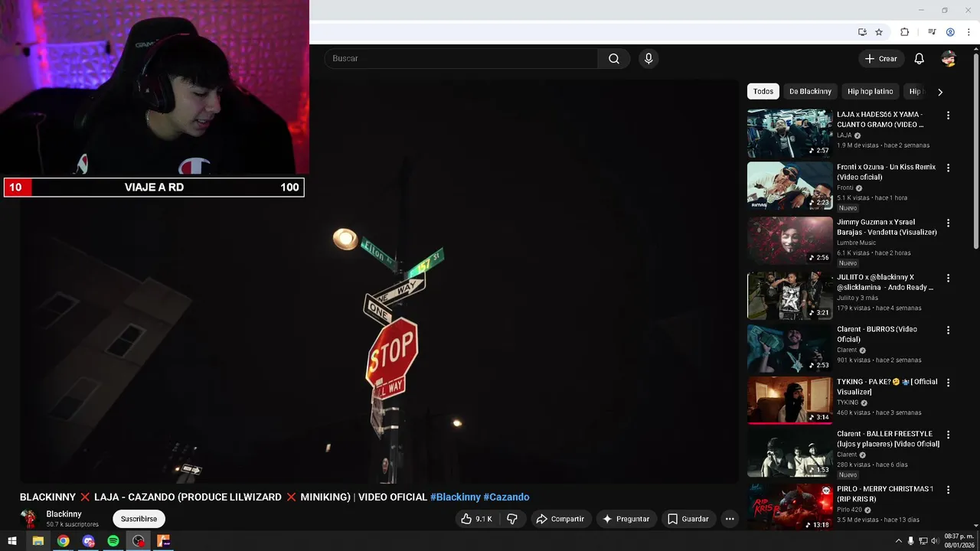Viewport: 980px width, 551px height.
Task: Subscribe to Blackinny with Suscribirse button
Action: click(x=139, y=519)
